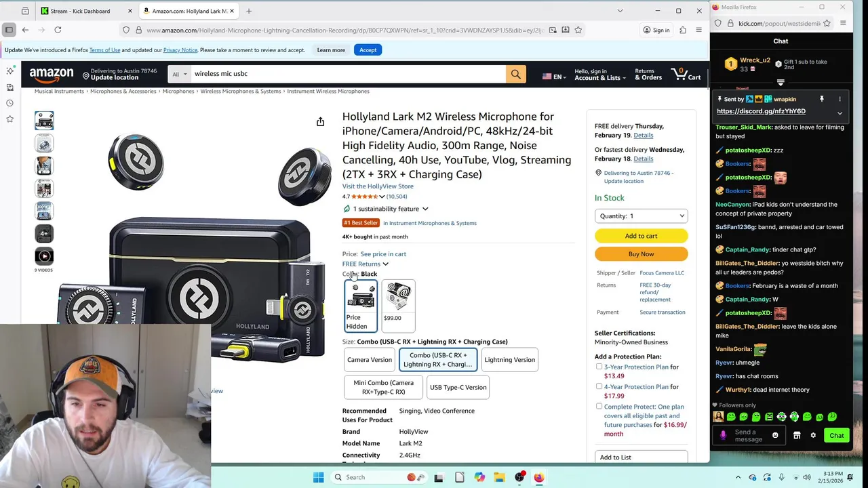Click the Windows Start button
Screen dimensions: 868x488
point(318,477)
